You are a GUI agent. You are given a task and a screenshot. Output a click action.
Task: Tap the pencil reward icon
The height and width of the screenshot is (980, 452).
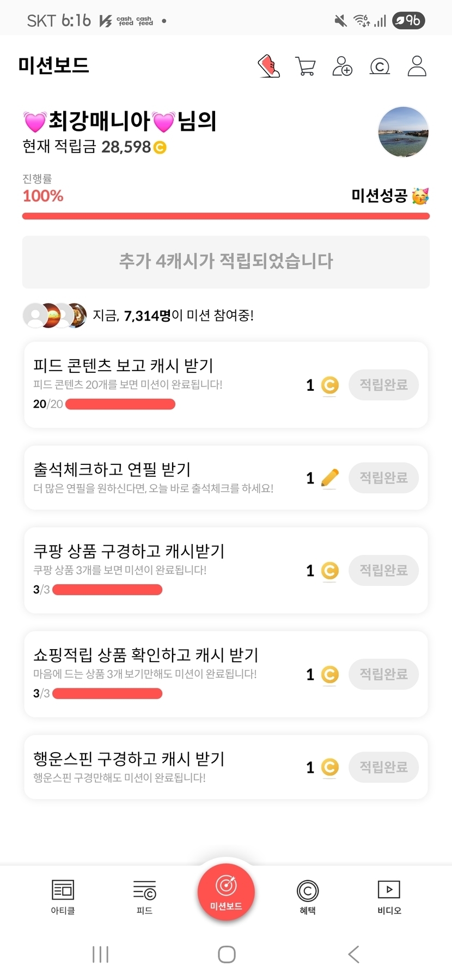(329, 478)
